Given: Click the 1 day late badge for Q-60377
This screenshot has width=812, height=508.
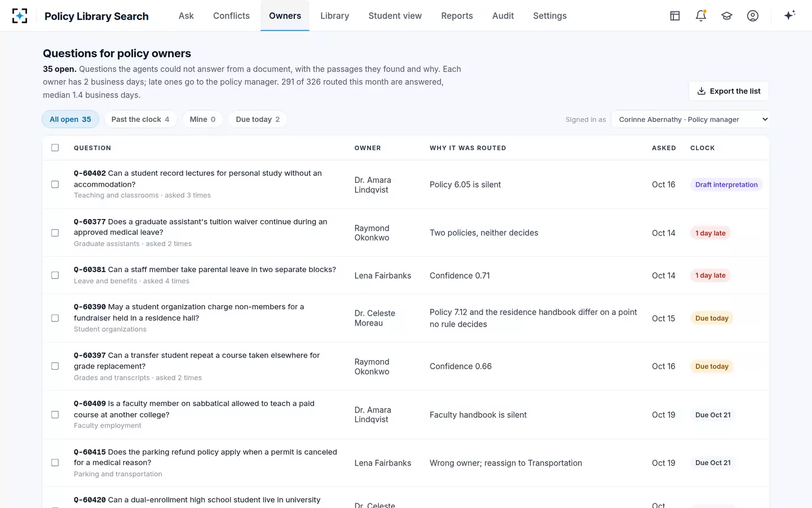Looking at the screenshot, I should [x=710, y=233].
